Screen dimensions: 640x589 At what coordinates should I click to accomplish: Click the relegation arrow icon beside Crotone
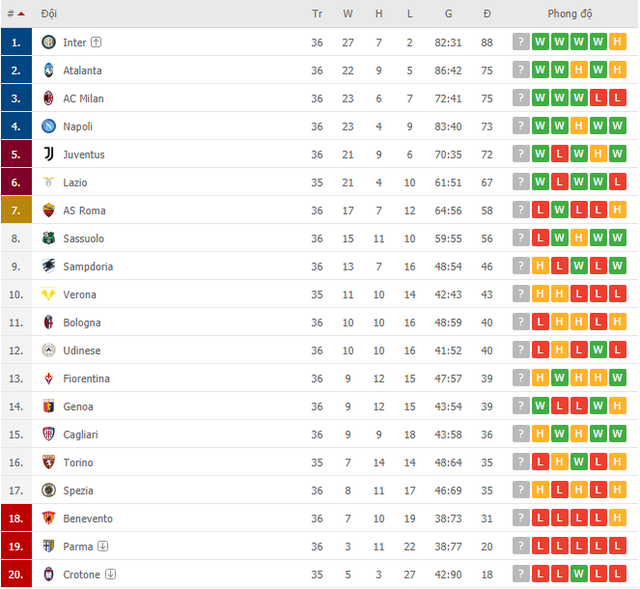[x=110, y=574]
